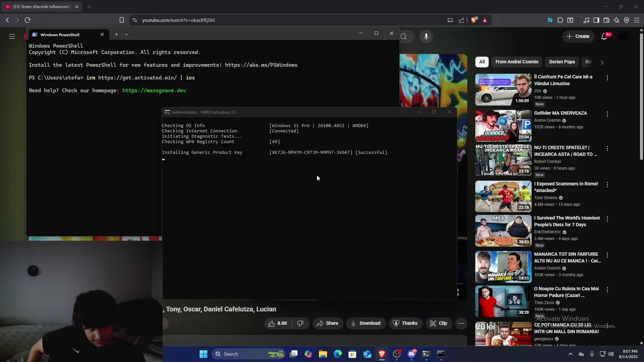Viewport: 644px width, 362px height.
Task: Open Task View from the taskbar
Action: tap(294, 354)
